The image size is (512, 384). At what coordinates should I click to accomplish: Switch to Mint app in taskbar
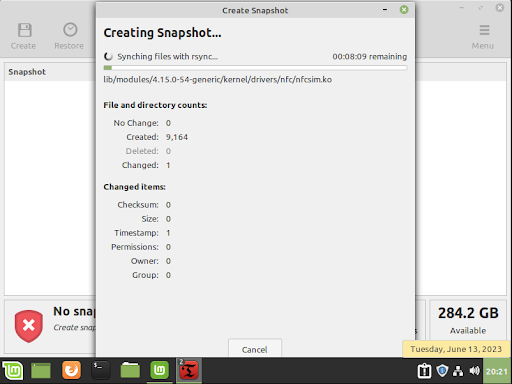click(159, 370)
